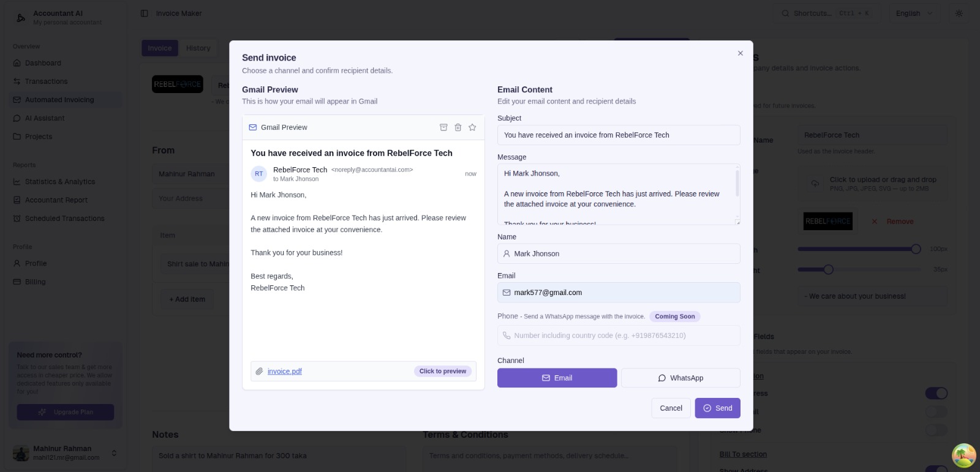This screenshot has width=980, height=472.
Task: Click the enabled toggle in Fields section
Action: tap(936, 393)
